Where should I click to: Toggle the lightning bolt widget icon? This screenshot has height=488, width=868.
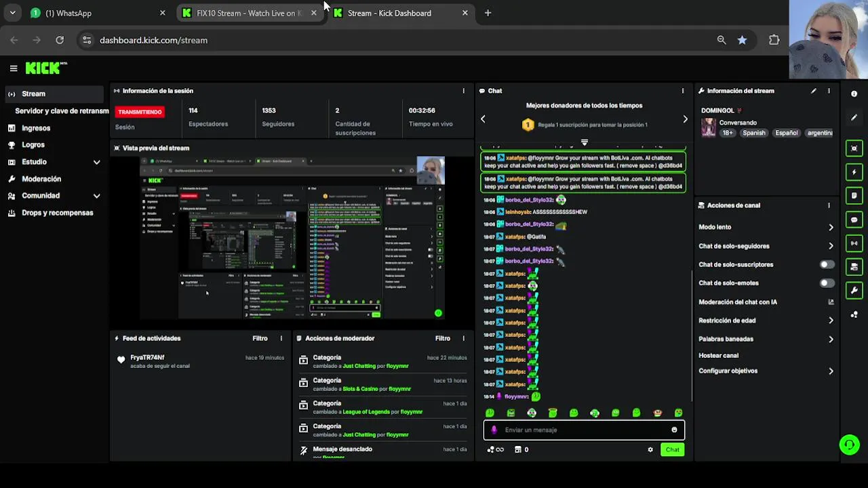pos(854,172)
